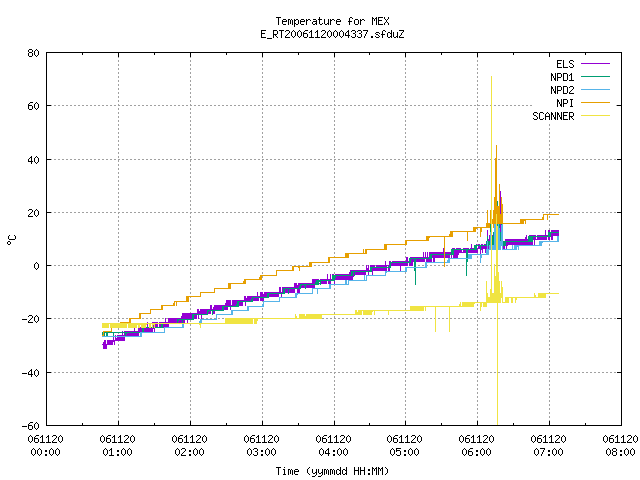
Task: Click the ELS legend label
Action: 565,64
